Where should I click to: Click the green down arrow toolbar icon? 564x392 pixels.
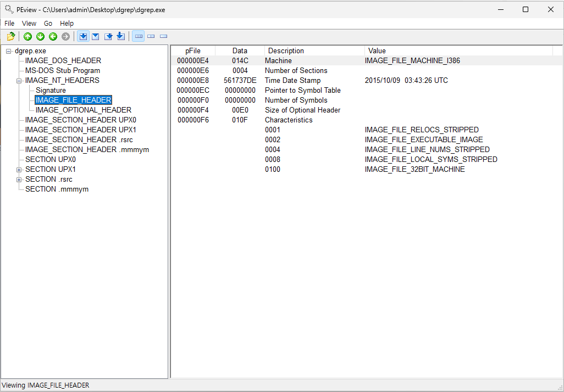point(40,36)
